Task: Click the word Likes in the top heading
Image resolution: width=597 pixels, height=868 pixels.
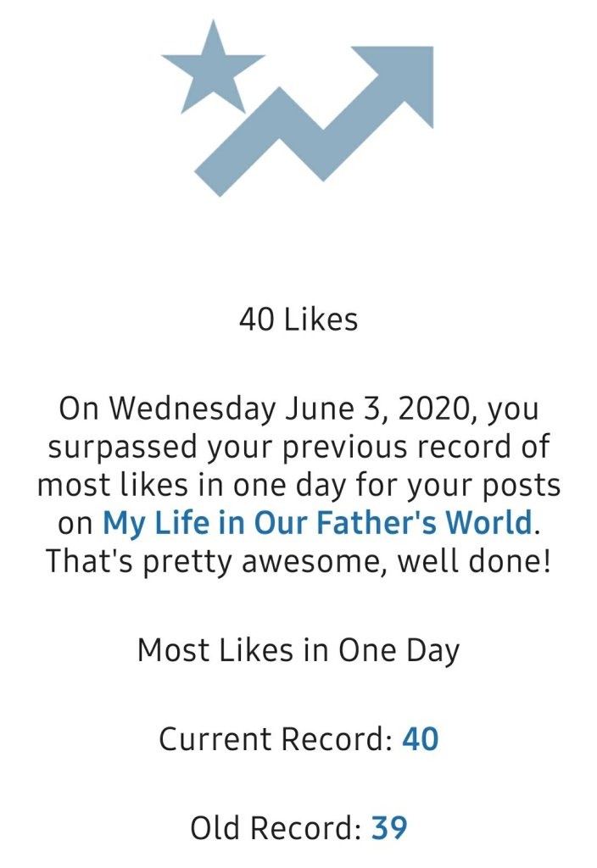Action: 321,320
